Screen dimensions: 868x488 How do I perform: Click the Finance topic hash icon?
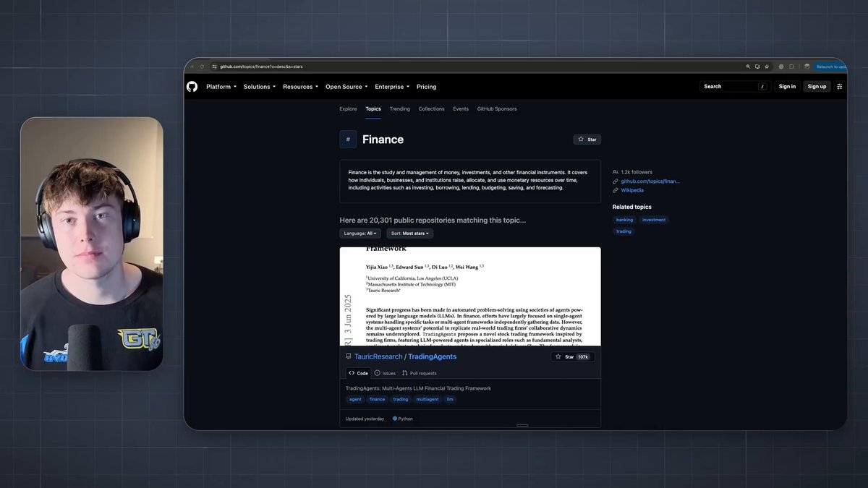[348, 140]
